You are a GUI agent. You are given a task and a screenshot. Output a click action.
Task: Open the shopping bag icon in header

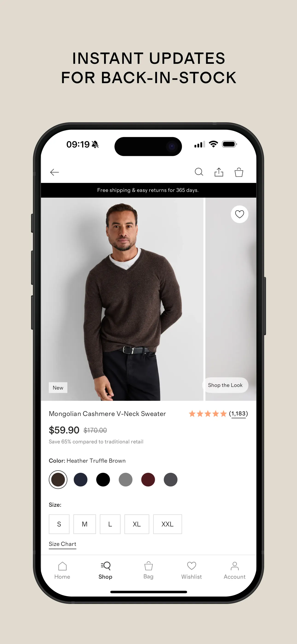239,172
